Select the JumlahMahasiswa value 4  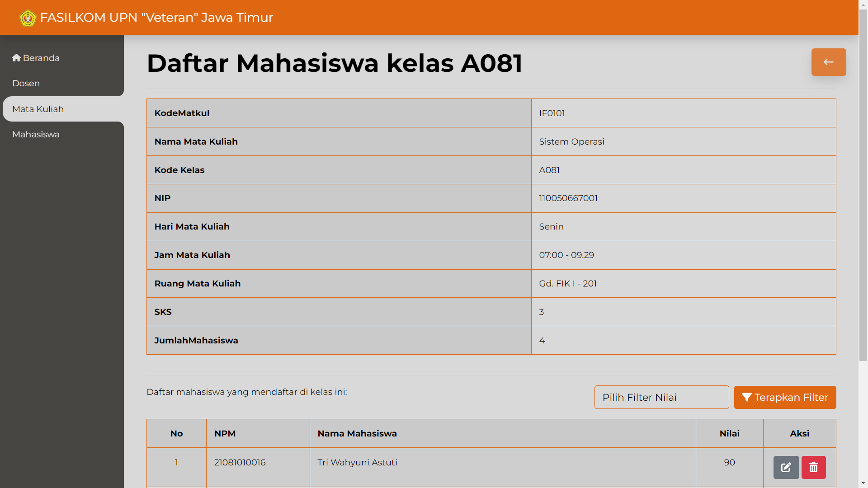coord(542,340)
